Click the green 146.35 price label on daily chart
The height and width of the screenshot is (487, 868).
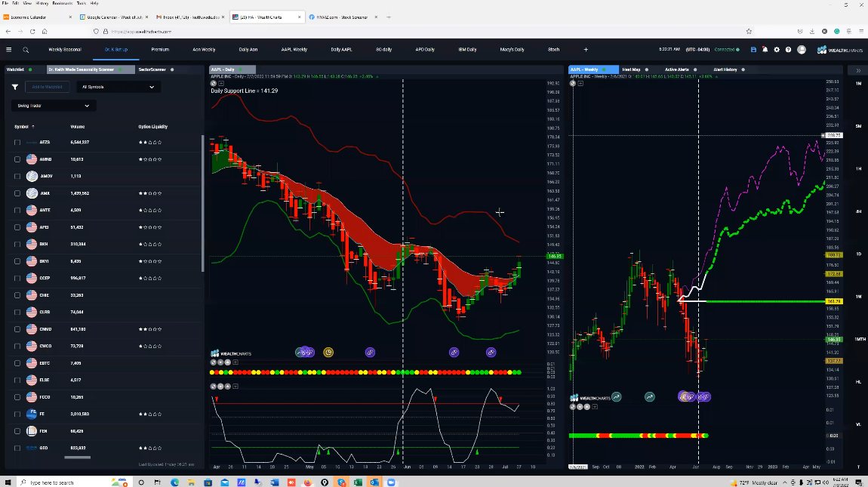(x=555, y=256)
